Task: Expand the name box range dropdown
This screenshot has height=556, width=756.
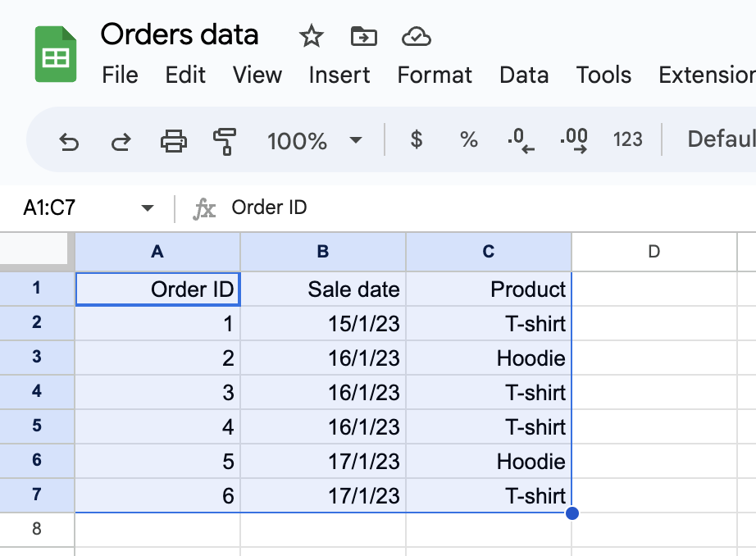Action: pyautogui.click(x=148, y=207)
